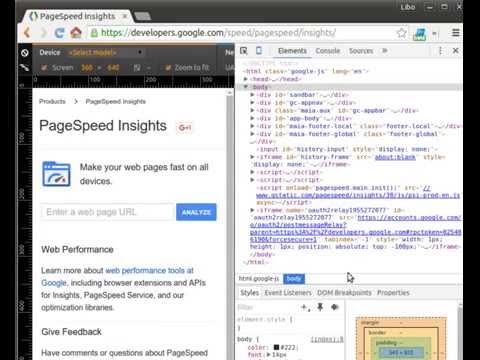Toggle device mode phone icon

tap(259, 51)
